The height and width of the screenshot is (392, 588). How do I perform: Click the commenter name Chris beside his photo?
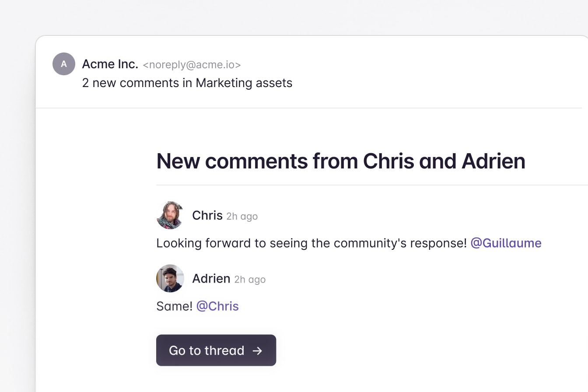click(207, 215)
